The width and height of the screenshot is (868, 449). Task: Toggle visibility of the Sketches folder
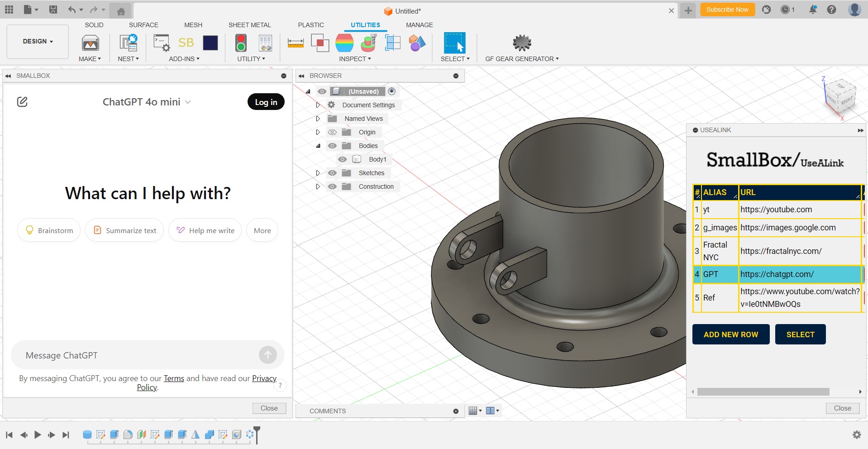click(332, 173)
